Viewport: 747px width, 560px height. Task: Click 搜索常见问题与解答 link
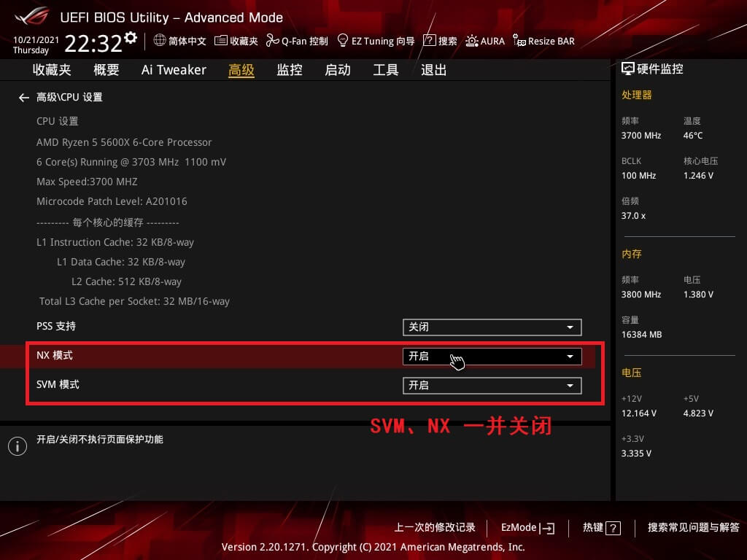click(693, 527)
